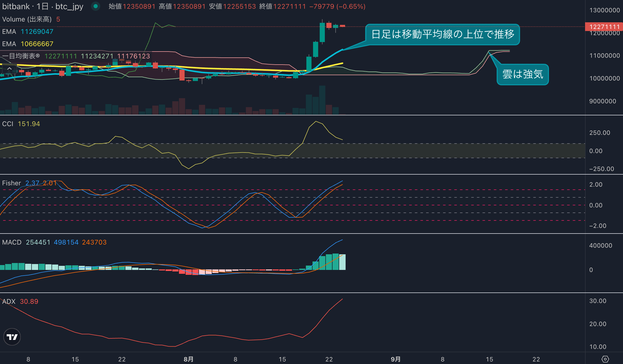Click the ADX value 30.89

(29, 301)
